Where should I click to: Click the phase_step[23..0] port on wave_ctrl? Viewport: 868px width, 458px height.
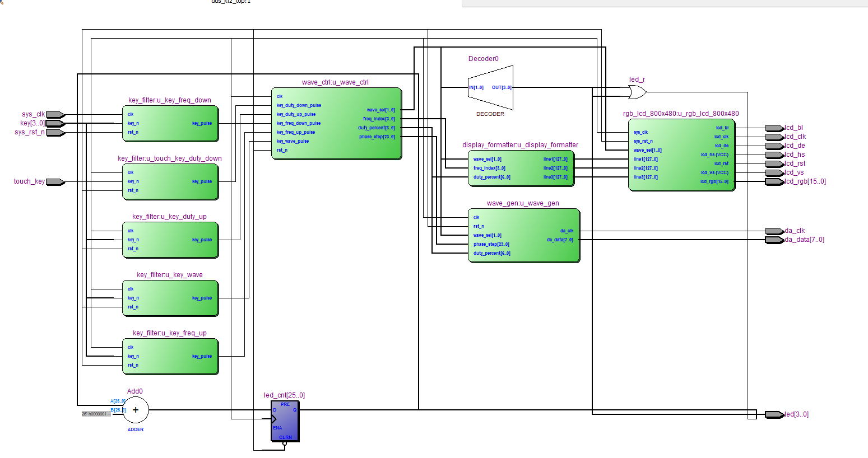(x=377, y=137)
